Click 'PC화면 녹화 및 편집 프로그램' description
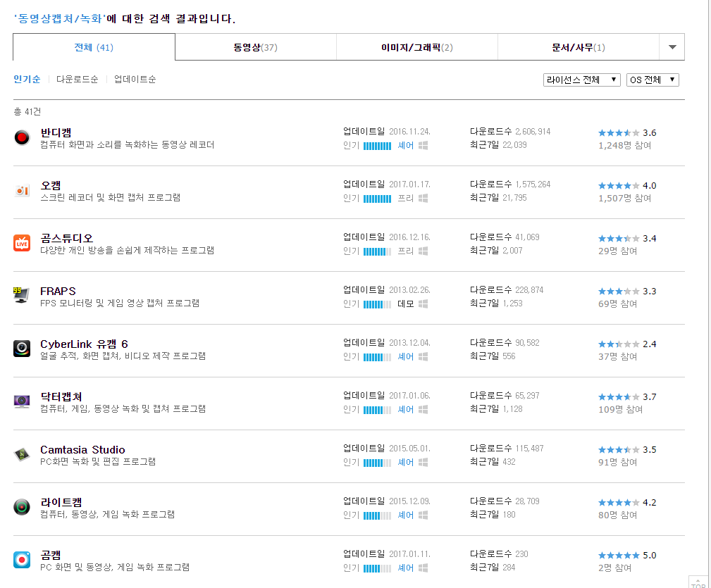The image size is (711, 588). pyautogui.click(x=98, y=461)
